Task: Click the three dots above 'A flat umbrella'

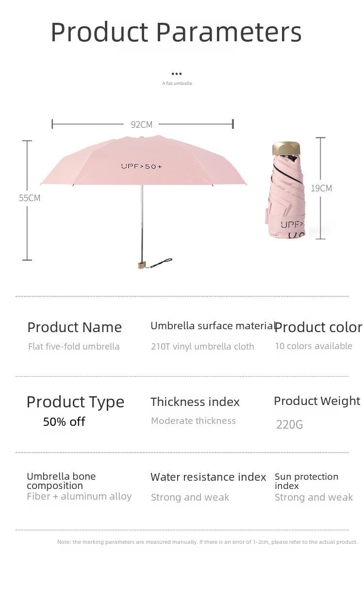Action: [177, 74]
